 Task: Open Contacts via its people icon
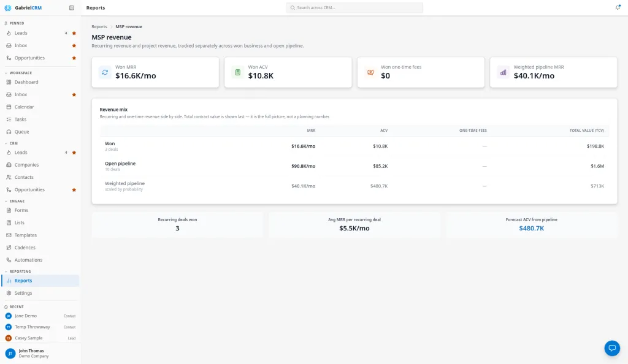[x=9, y=177]
